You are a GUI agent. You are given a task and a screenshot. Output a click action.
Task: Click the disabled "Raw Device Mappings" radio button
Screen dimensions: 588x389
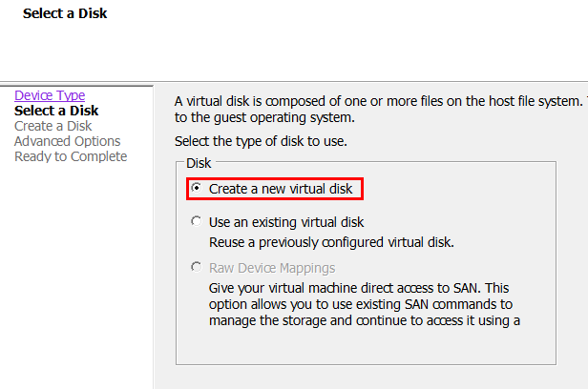(x=197, y=268)
